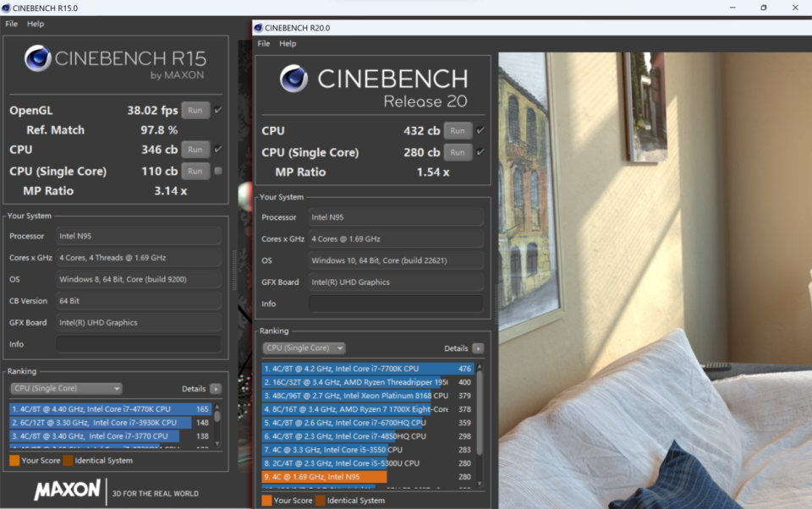Image resolution: width=812 pixels, height=509 pixels.
Task: Toggle the CPU (Single Core) checkbox in R20
Action: [480, 152]
